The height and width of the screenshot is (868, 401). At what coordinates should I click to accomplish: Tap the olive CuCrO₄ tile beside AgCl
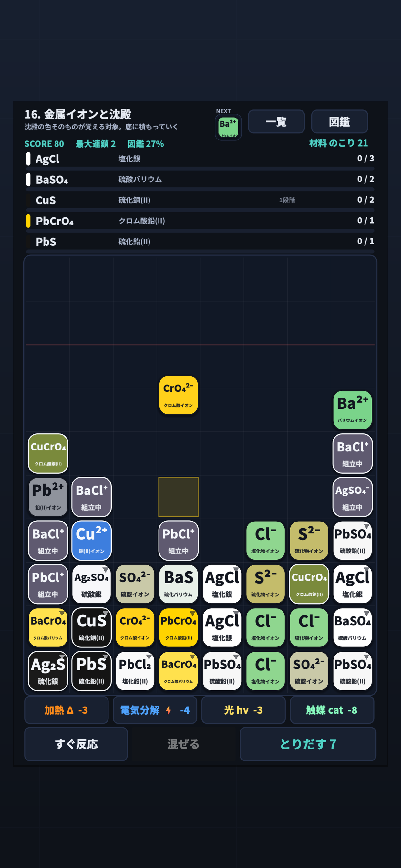click(x=309, y=584)
